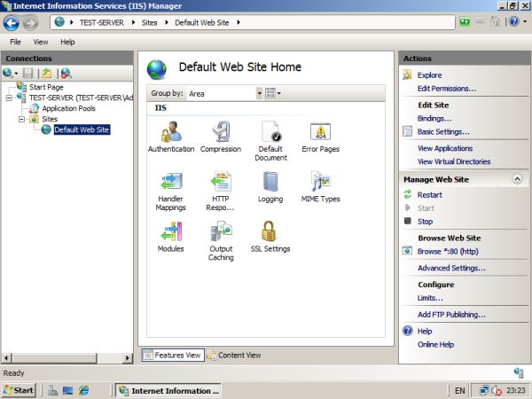532x399 pixels.
Task: Open the Limits configuration link
Action: pos(430,298)
